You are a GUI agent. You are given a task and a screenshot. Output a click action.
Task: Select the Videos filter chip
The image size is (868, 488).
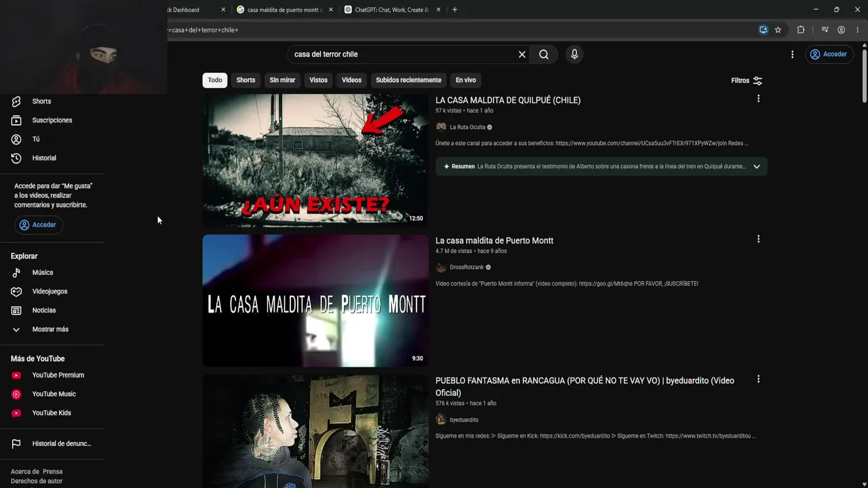[351, 80]
